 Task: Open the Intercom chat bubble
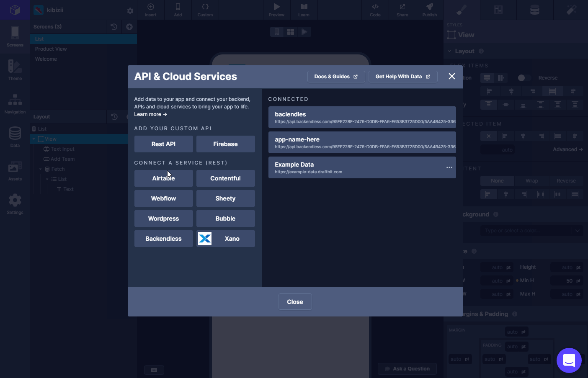tap(569, 360)
